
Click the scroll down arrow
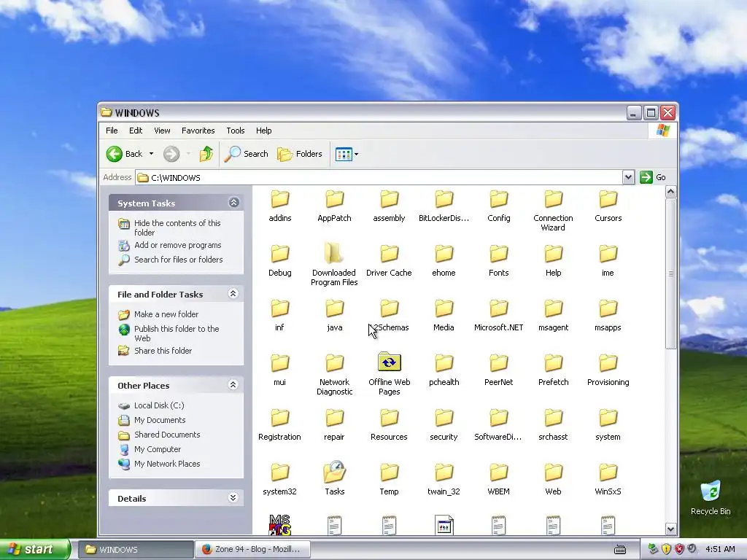coord(671,529)
